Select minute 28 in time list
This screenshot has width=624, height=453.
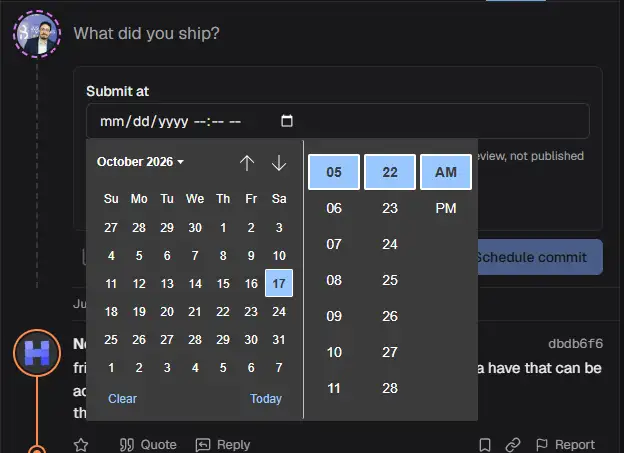[390, 388]
